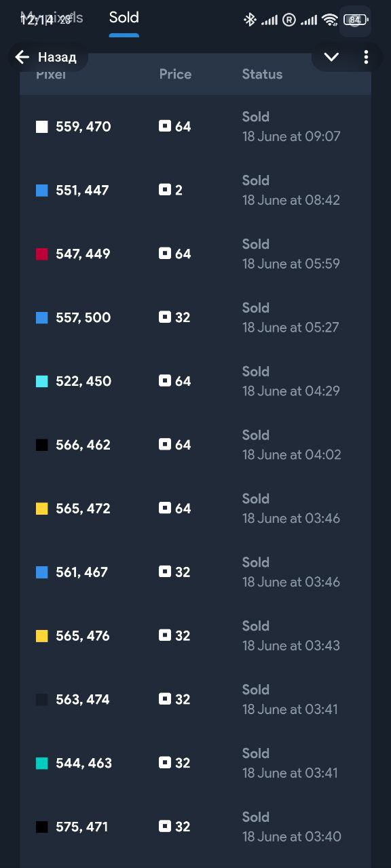Switch to the Sold tab

[124, 18]
